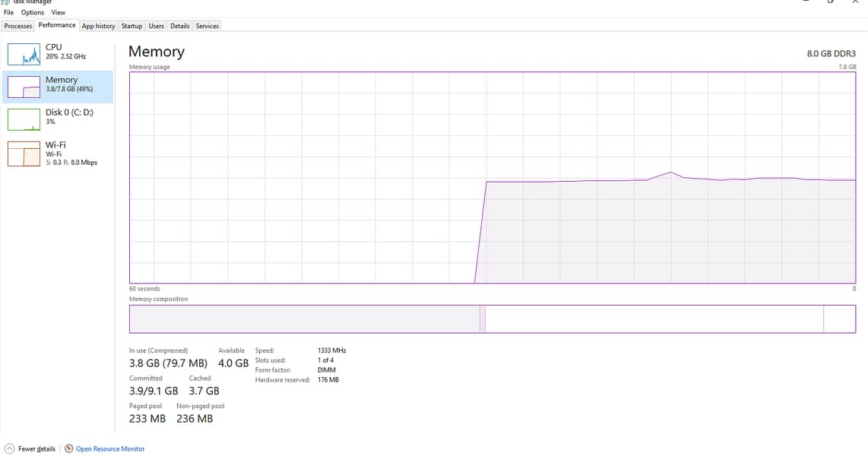The image size is (868, 456).
Task: Switch to the Users tab
Action: 157,26
